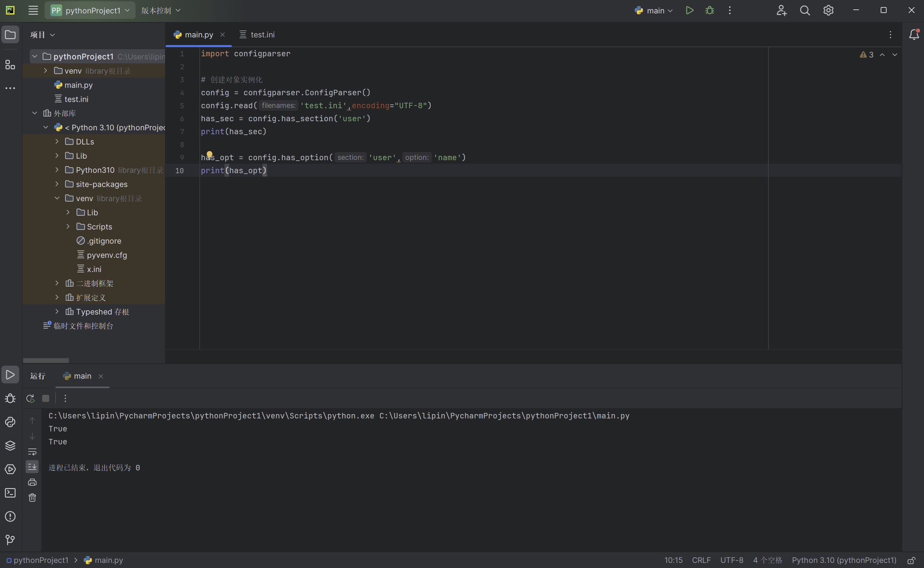
Task: Click warnings count indicator
Action: [866, 55]
